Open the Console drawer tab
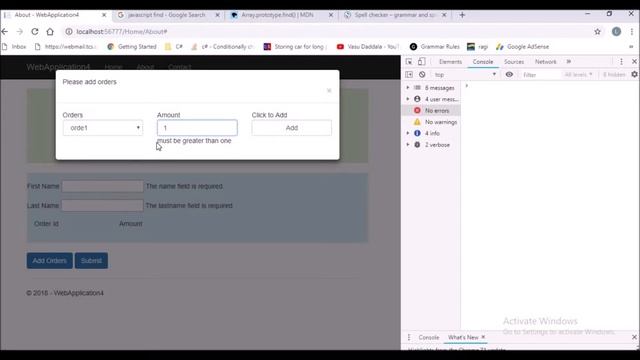Viewport: 640px width, 360px height. (429, 338)
